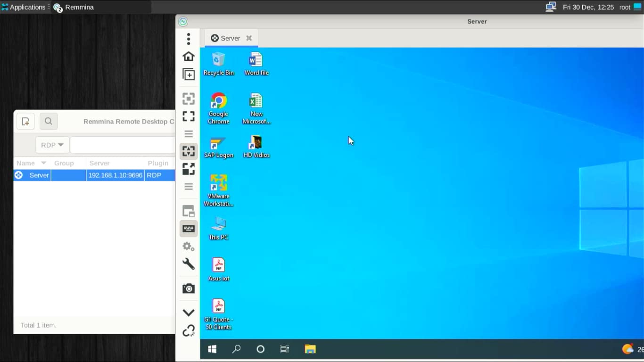Open the Remmina main window home icon
The image size is (644, 362).
coord(188,56)
